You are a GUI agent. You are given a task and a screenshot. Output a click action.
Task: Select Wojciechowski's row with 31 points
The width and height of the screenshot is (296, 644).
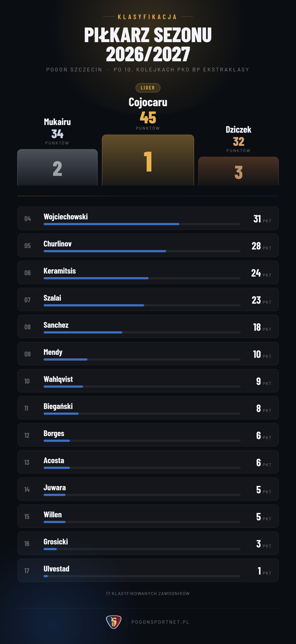148,218
